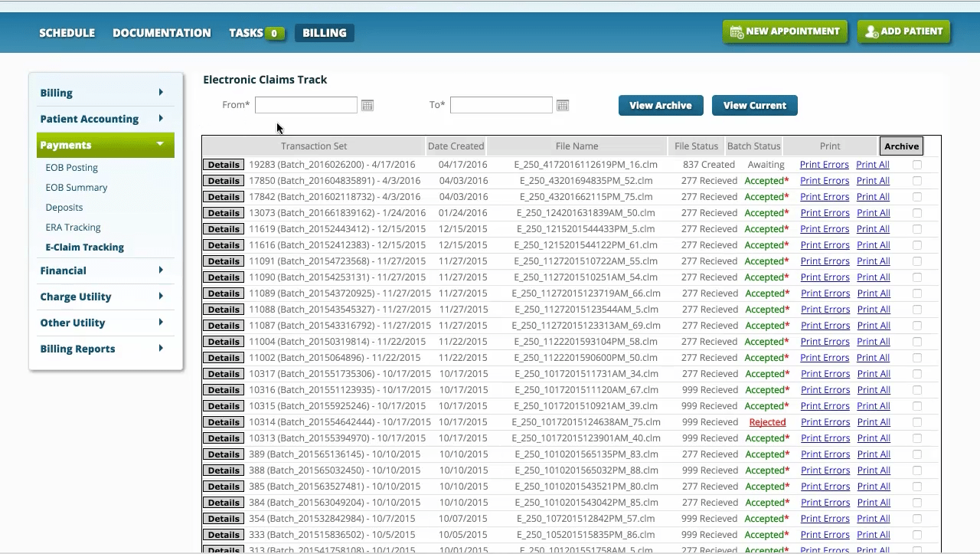Open the From date calendar icon

point(367,105)
